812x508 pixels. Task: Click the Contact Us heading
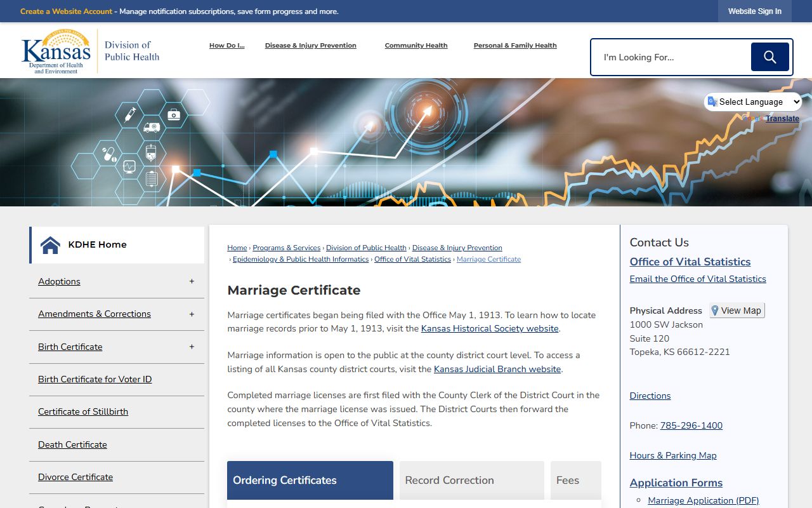tap(659, 243)
